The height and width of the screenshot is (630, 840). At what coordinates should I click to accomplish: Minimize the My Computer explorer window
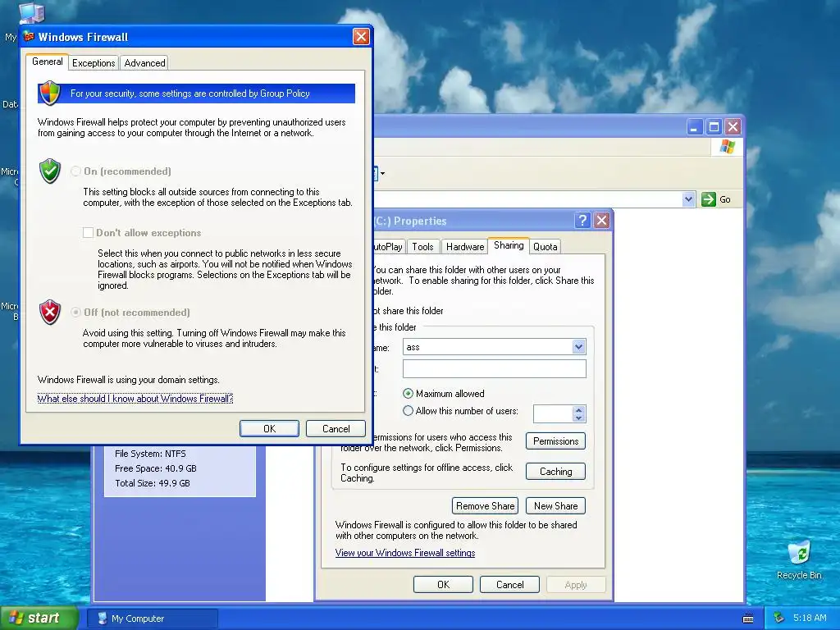point(694,127)
